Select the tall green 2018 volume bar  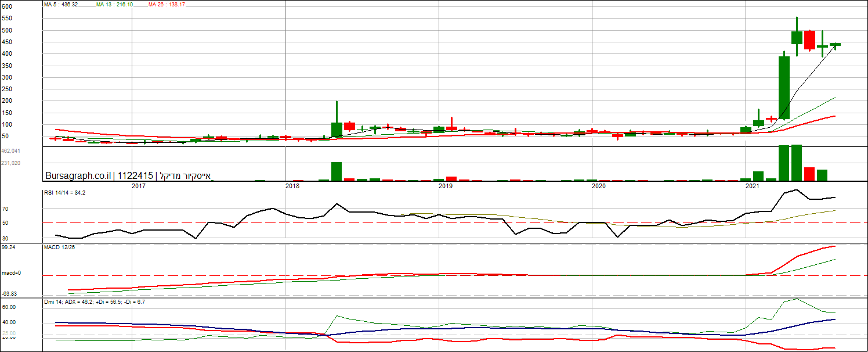[x=337, y=171]
